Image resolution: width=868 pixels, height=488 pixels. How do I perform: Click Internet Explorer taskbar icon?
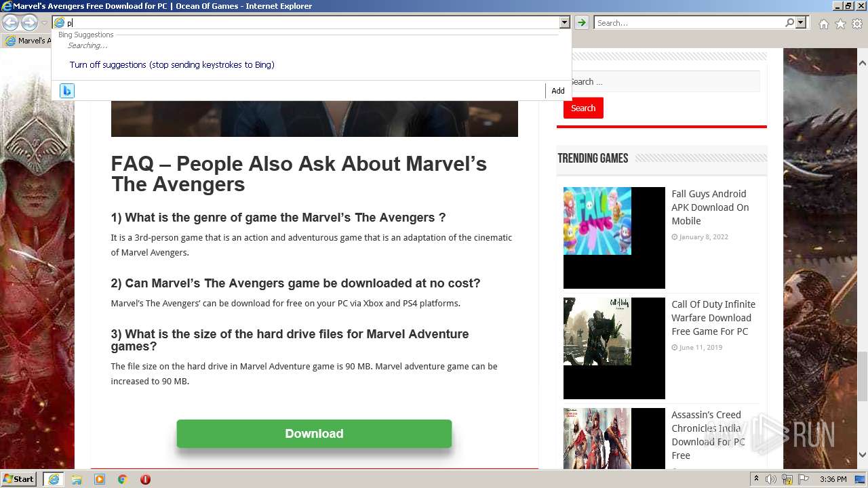tap(53, 479)
